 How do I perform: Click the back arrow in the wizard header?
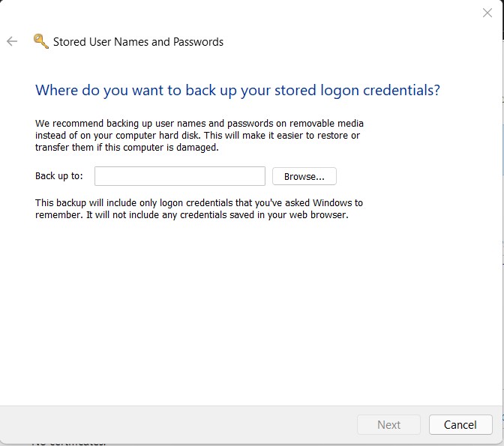[x=12, y=42]
